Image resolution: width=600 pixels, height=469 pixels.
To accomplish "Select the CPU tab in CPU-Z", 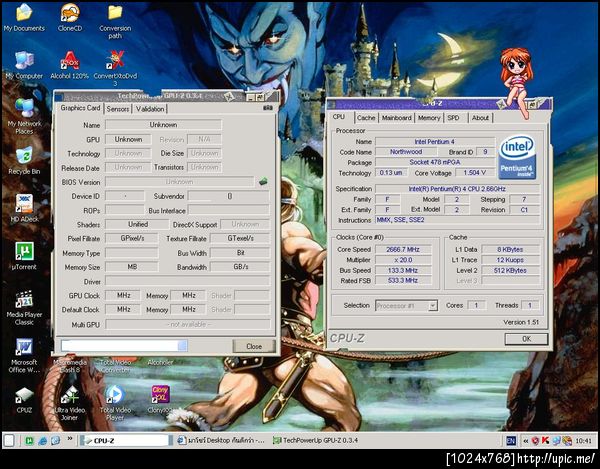I will point(339,117).
